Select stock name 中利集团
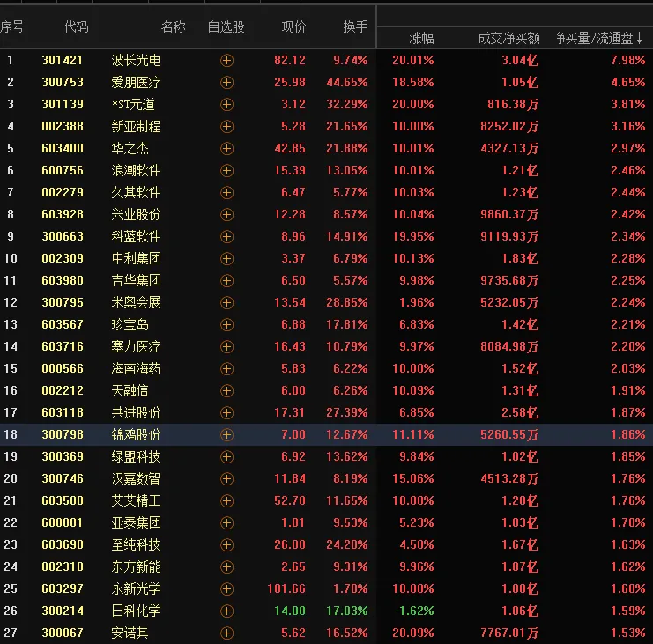 point(136,258)
